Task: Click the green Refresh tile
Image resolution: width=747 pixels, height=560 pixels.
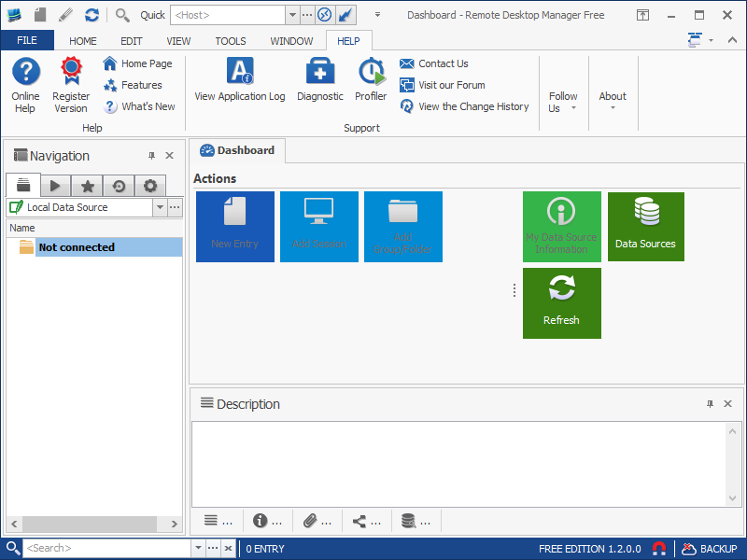Action: tap(562, 303)
